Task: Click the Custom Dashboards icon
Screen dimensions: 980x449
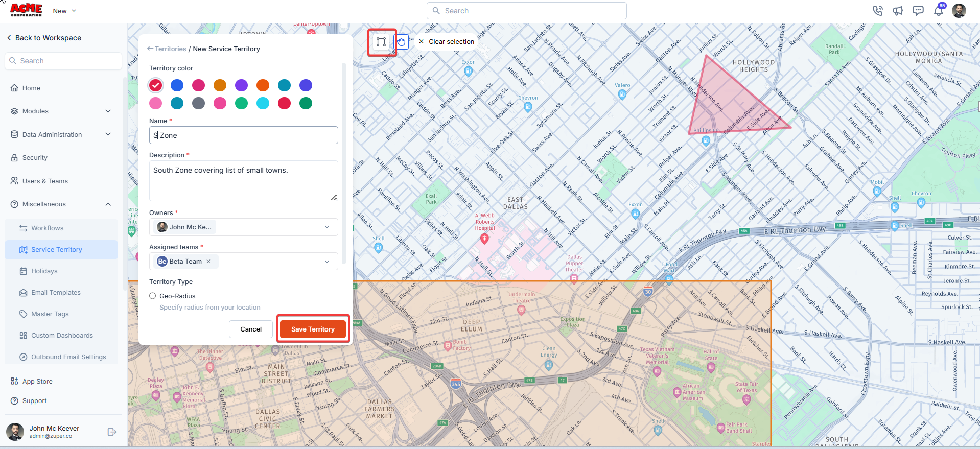Action: coord(24,336)
